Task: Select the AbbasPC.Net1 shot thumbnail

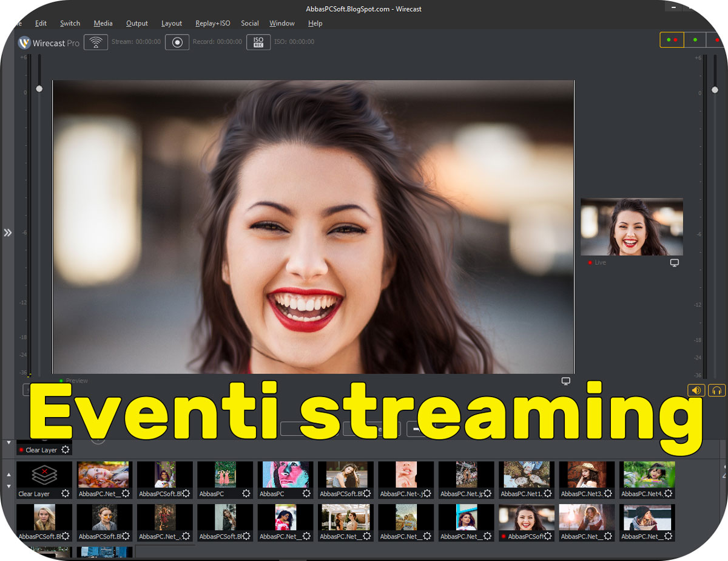Action: [x=527, y=475]
